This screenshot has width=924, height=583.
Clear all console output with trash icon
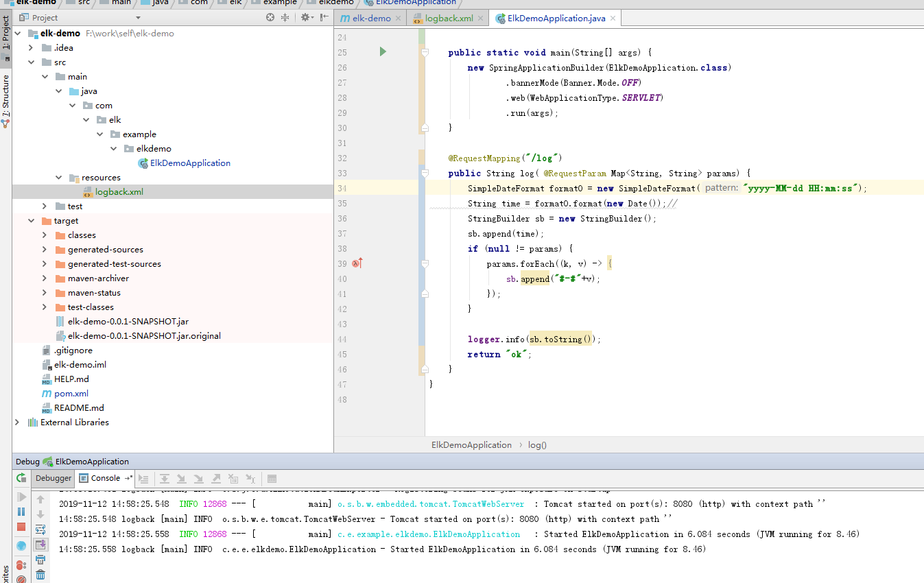40,575
